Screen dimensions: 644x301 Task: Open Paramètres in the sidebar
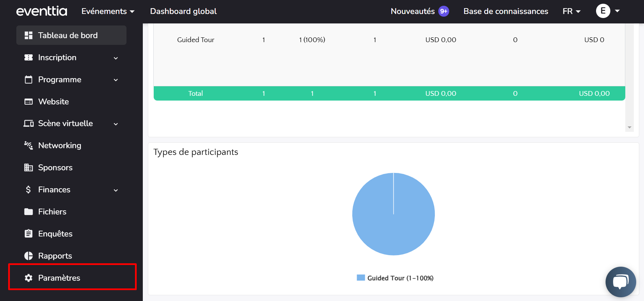tap(59, 278)
